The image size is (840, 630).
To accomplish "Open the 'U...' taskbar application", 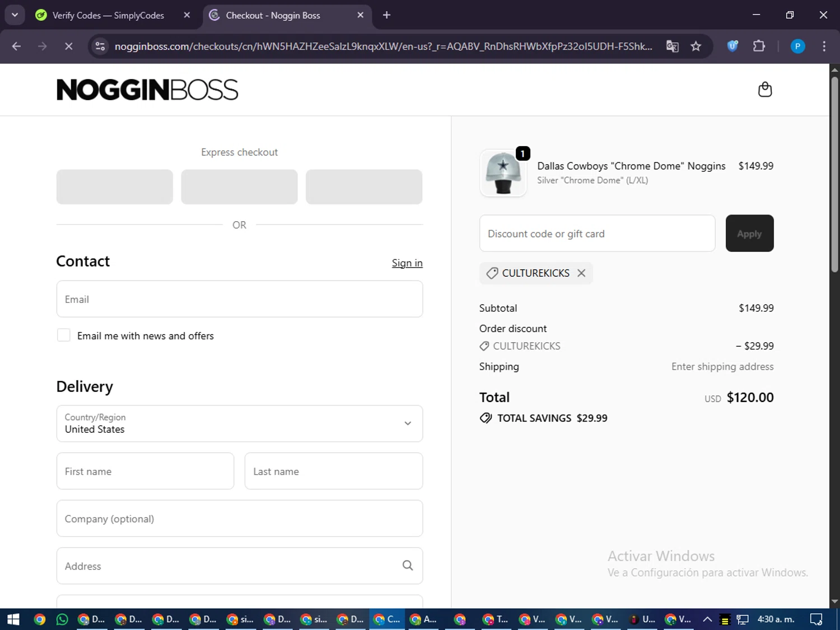I will click(x=642, y=619).
